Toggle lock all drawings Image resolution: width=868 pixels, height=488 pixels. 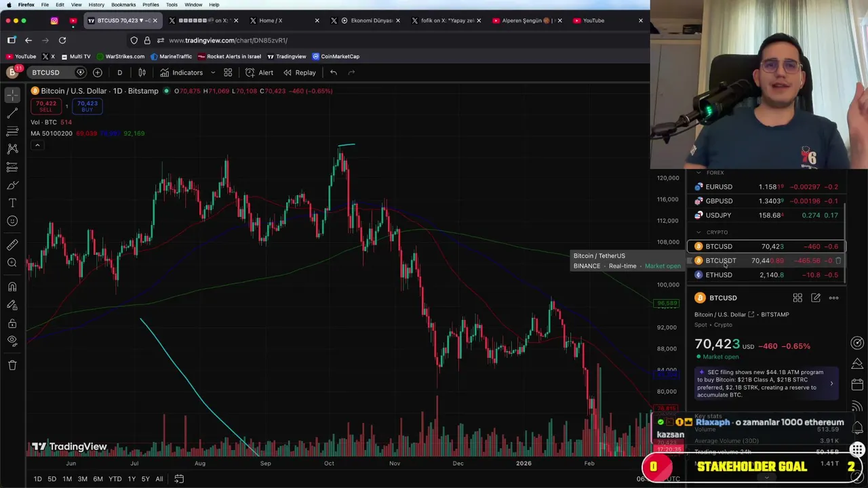pos(12,323)
